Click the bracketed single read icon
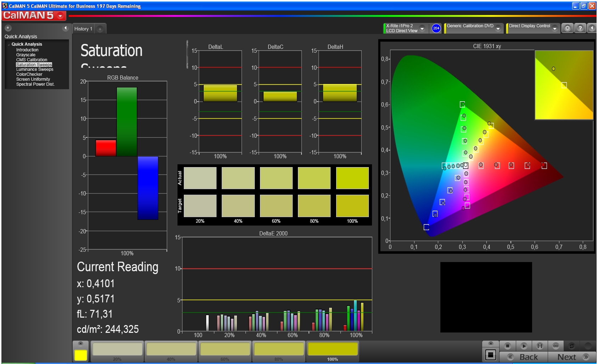598x364 pixels. (x=540, y=346)
